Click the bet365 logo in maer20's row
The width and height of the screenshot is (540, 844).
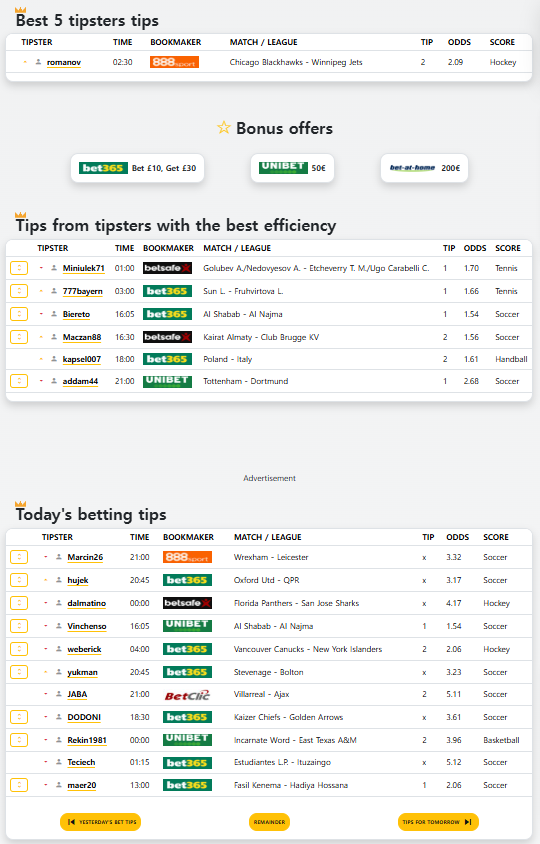[x=187, y=785]
